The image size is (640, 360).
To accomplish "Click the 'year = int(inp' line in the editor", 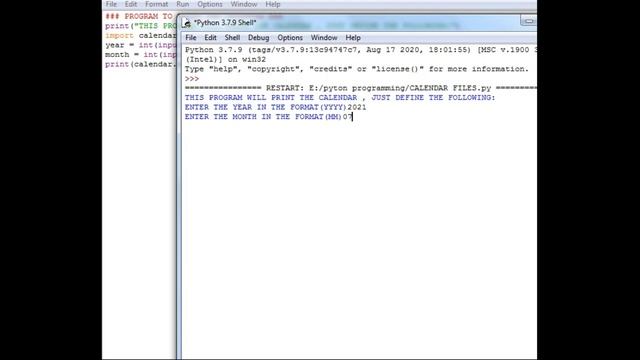I will (x=140, y=45).
